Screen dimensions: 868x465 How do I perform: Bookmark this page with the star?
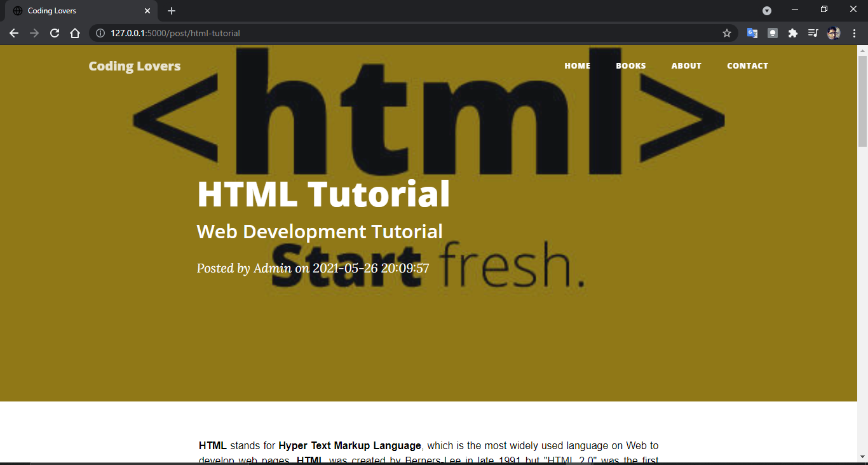(726, 32)
